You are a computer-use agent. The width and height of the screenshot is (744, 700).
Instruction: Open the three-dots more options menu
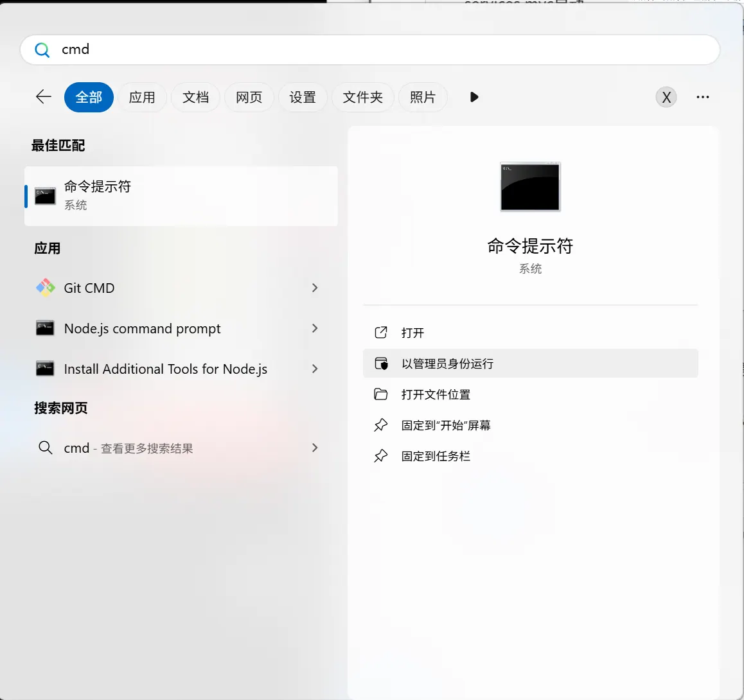click(x=702, y=97)
